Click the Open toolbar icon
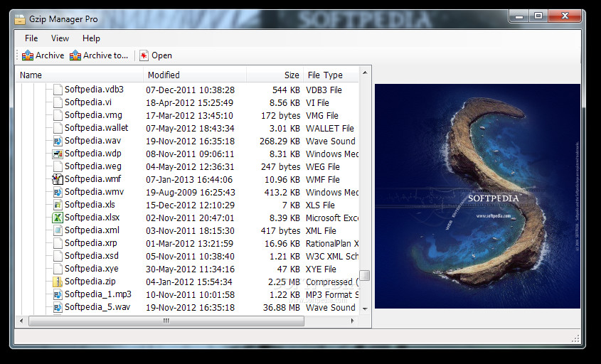Image resolution: width=601 pixels, height=364 pixels. pos(144,55)
